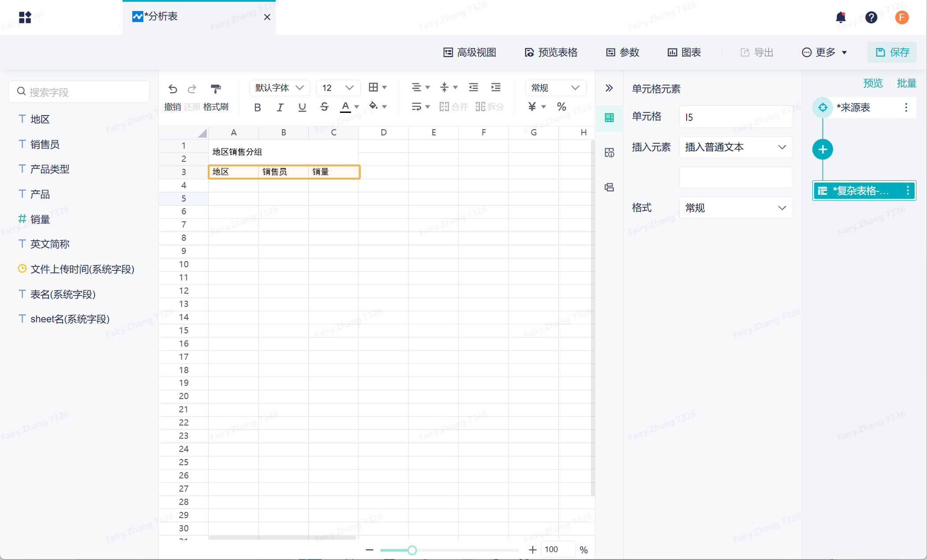This screenshot has height=560, width=927.
Task: Open the More menu in the top toolbar
Action: tap(824, 52)
